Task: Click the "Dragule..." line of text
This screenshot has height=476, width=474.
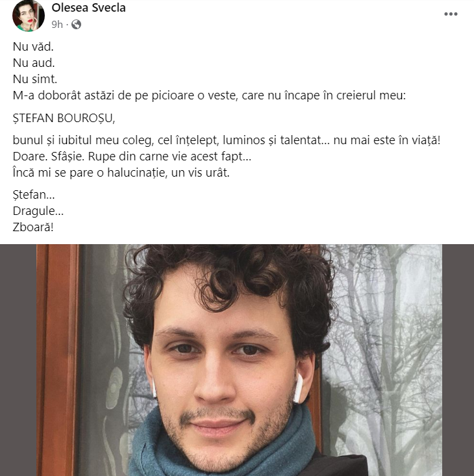Action: point(38,211)
